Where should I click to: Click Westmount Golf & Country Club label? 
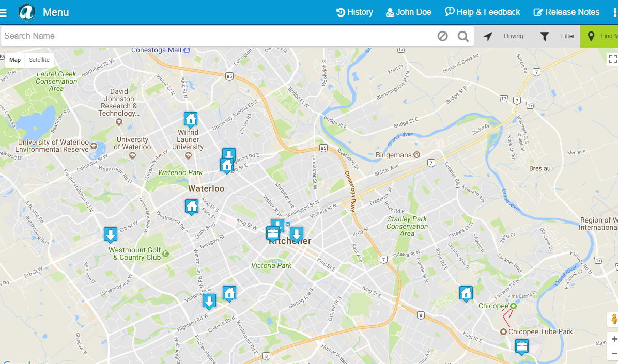click(135, 254)
